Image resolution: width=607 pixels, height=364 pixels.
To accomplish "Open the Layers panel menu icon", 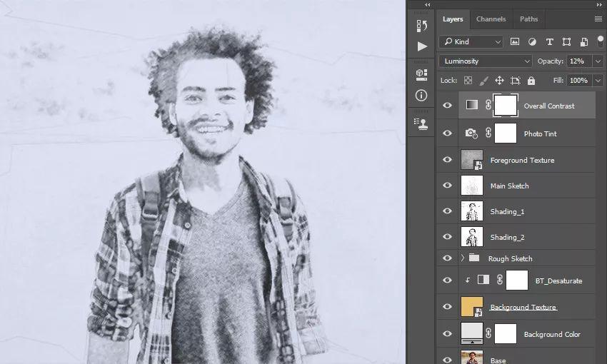I will point(598,19).
